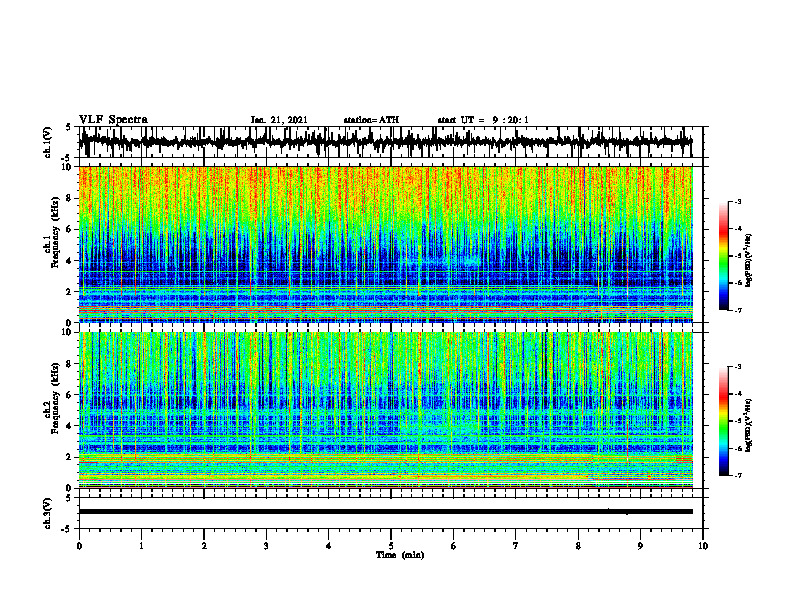Click time axis tick label "1"

click(x=141, y=546)
